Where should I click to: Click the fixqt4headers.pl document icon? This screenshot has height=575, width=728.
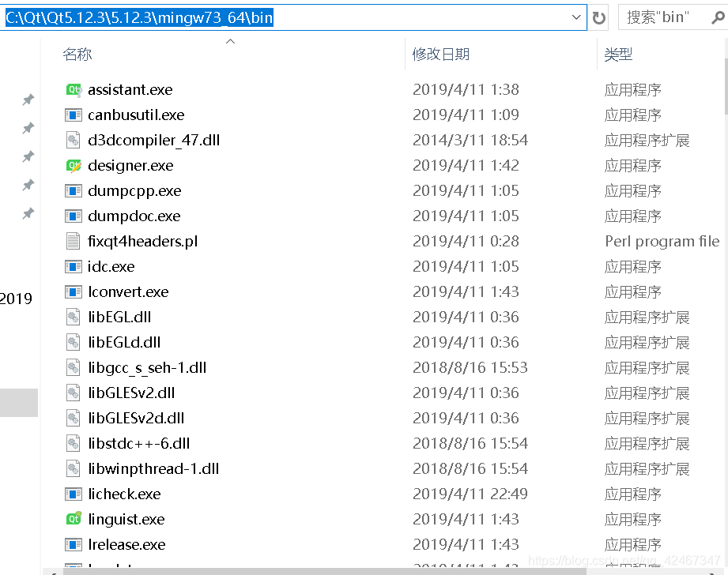[x=74, y=242]
